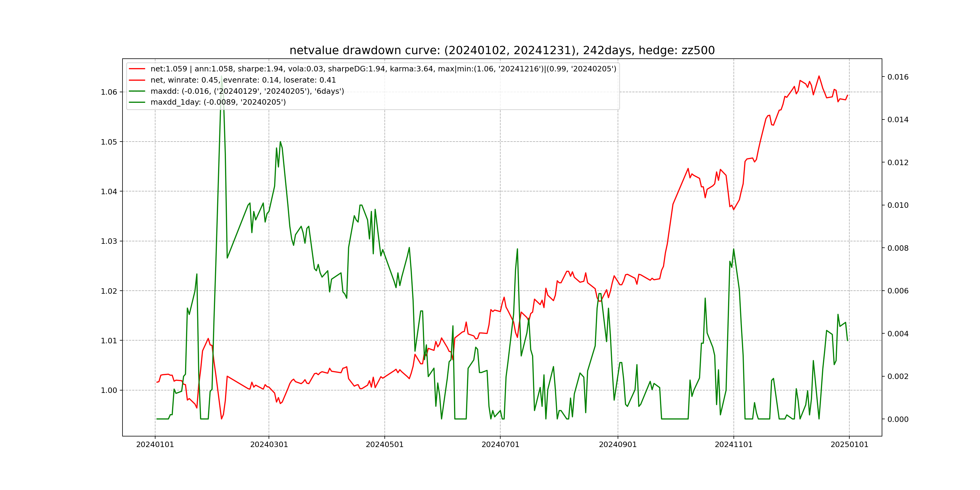Image resolution: width=980 pixels, height=490 pixels.
Task: Click the 1.06 left axis tick label
Action: coord(109,92)
